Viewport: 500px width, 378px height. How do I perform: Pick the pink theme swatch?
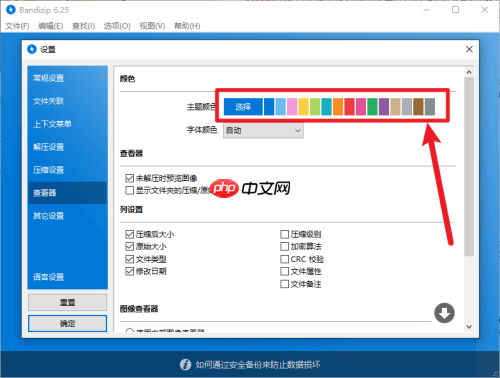point(292,107)
